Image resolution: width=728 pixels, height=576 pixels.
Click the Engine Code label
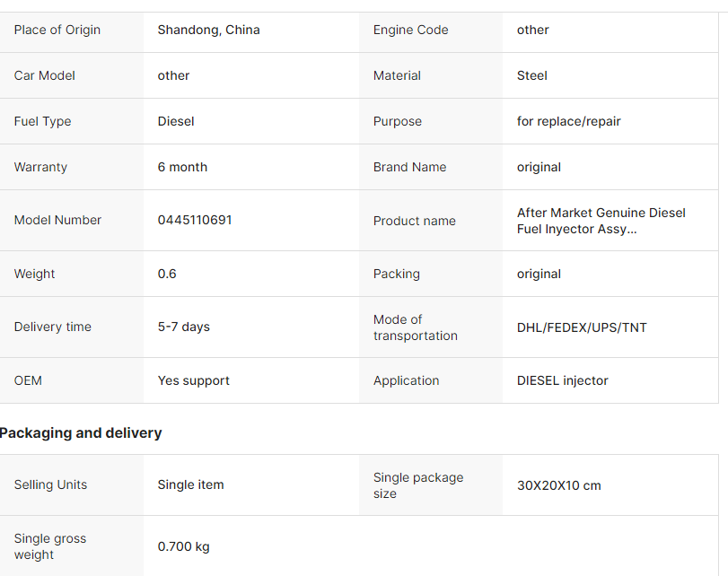(411, 30)
